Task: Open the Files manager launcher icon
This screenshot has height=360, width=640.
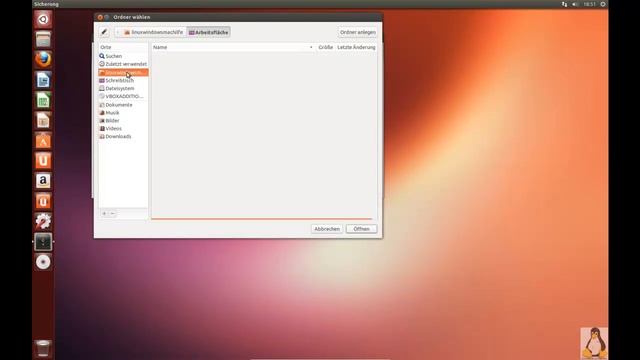Action: coord(43,40)
